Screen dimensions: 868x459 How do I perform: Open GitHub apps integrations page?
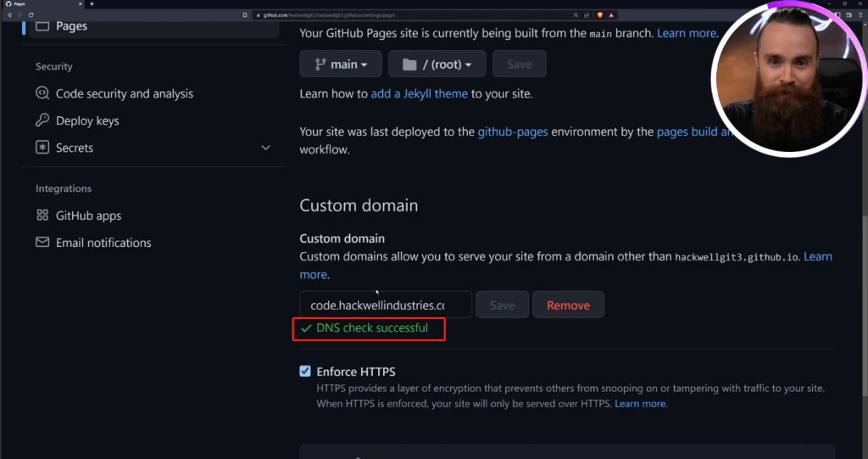coord(88,216)
